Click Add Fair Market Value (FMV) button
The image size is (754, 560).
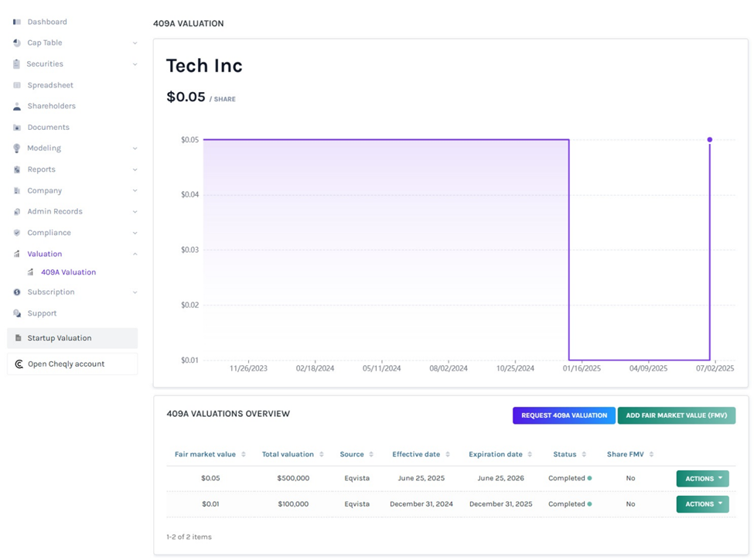pos(676,415)
